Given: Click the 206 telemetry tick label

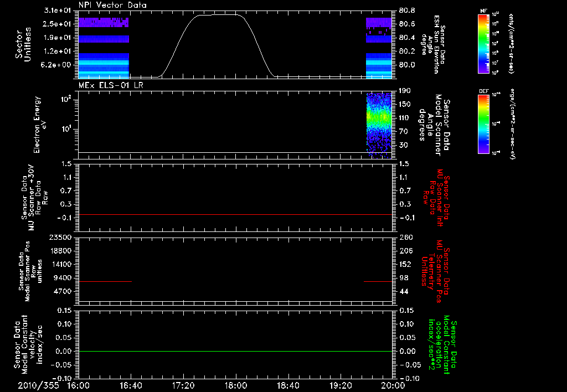Looking at the screenshot, I should point(405,251).
